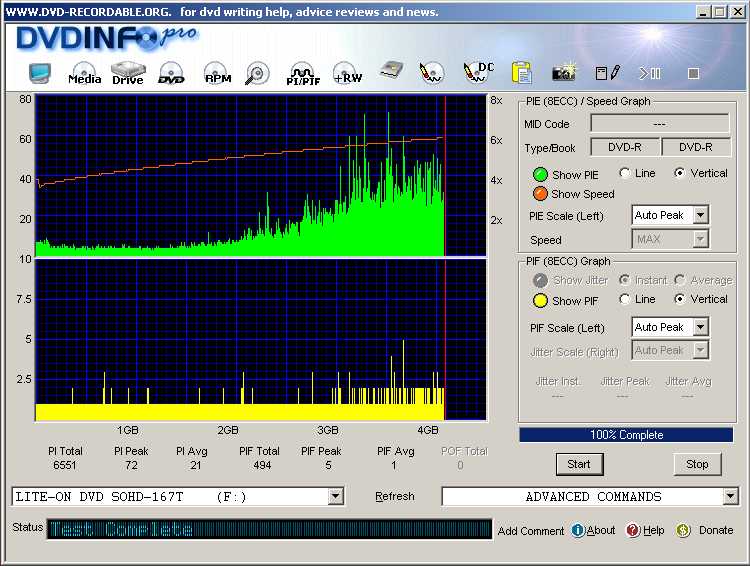Open the PI/PIF scan tool
750x566 pixels.
pyautogui.click(x=302, y=74)
